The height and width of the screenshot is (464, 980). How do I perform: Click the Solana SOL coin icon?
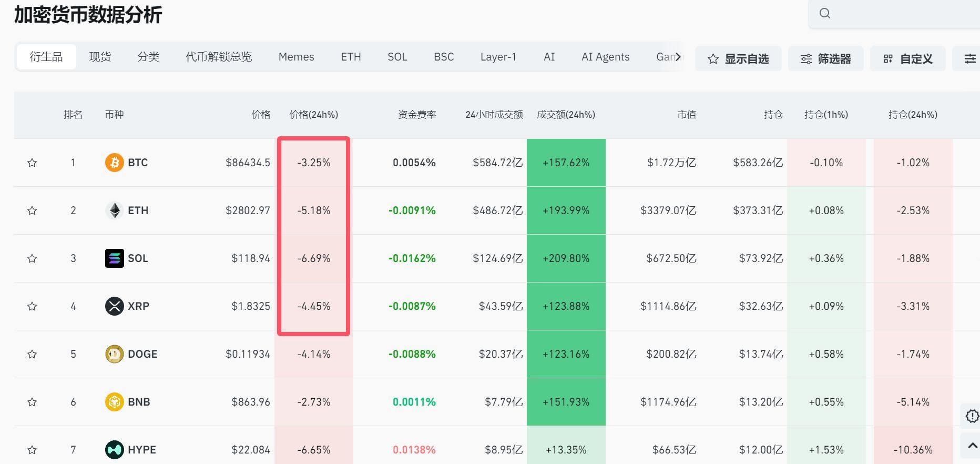point(114,258)
